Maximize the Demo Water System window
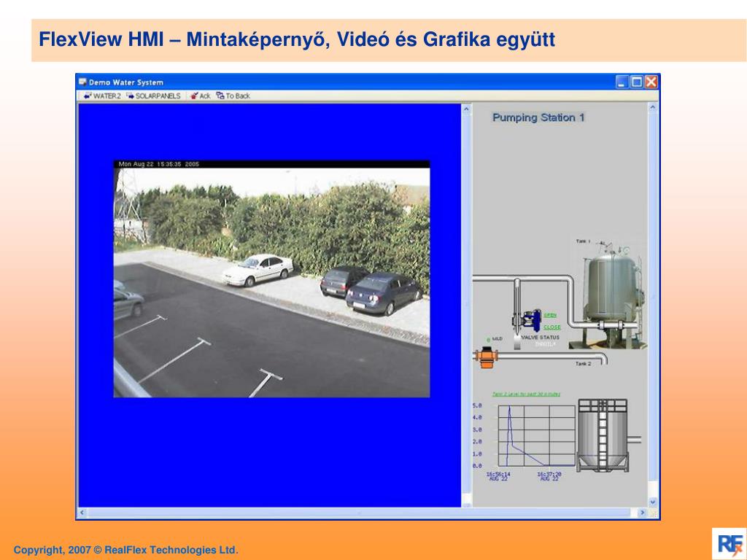Screen dimensions: 747x560 [x=636, y=82]
